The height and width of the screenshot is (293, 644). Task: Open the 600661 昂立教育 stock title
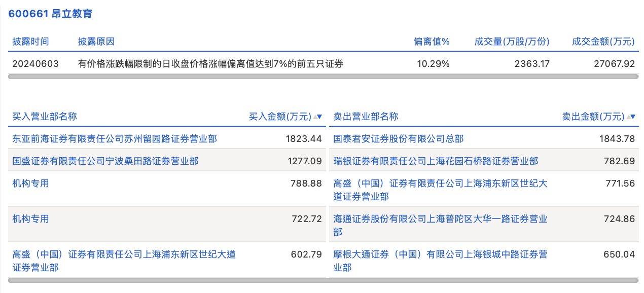50,14
